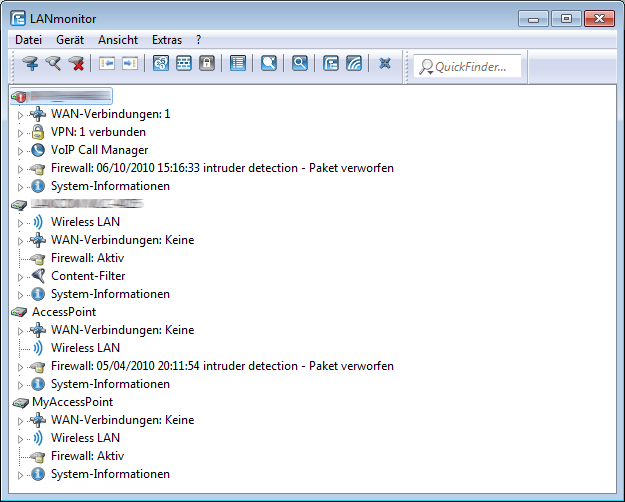Click the list view toolbar icon
This screenshot has width=625, height=502.
pos(237,64)
